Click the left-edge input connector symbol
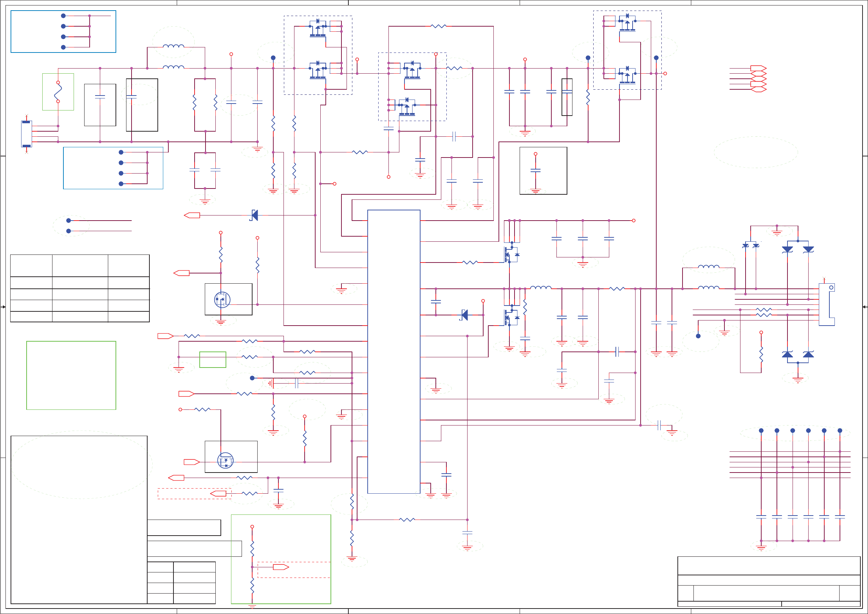This screenshot has width=868, height=614. coord(27,134)
